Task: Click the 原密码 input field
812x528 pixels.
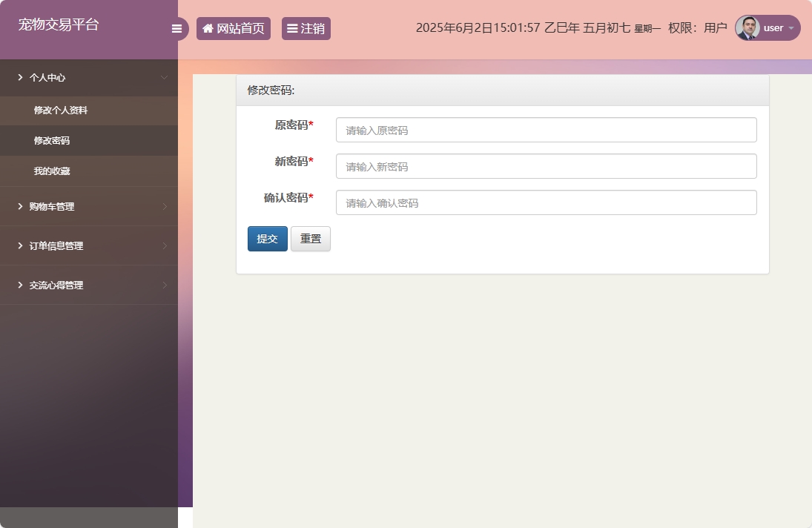Action: click(546, 129)
